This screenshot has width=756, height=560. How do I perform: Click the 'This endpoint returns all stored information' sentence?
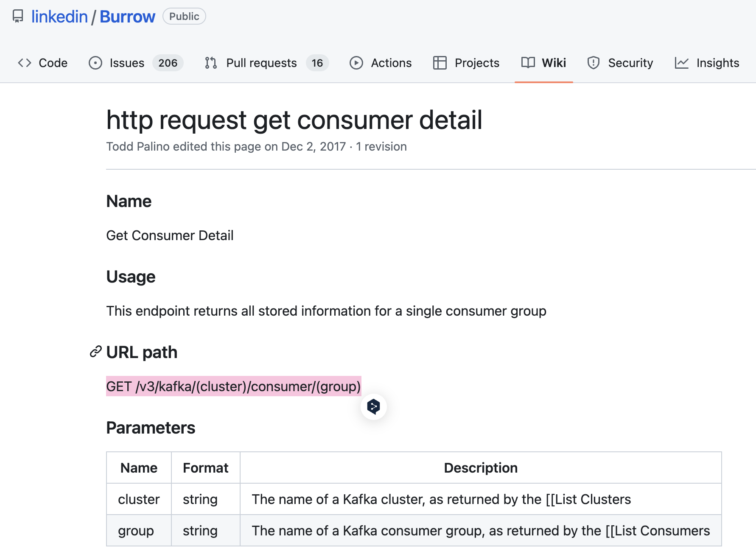click(326, 311)
